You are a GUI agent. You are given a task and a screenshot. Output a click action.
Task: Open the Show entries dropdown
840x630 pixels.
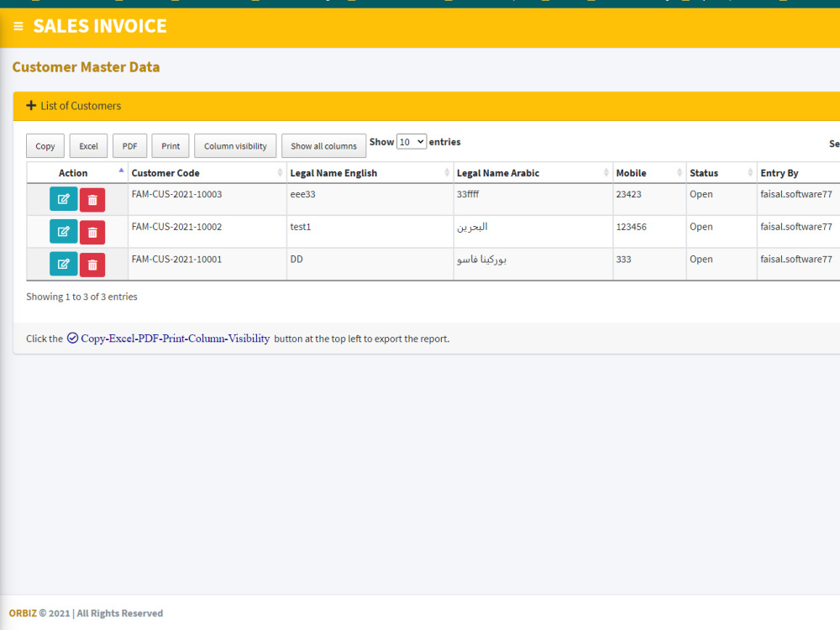411,142
